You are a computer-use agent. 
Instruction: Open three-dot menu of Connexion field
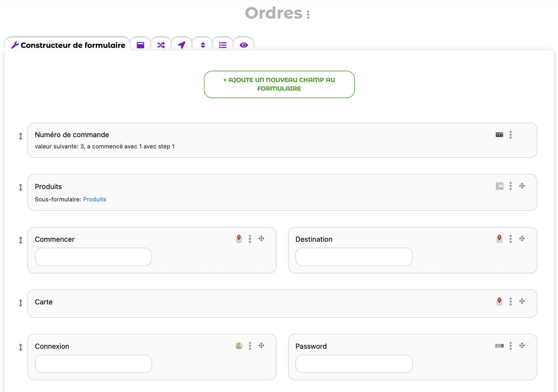click(250, 346)
